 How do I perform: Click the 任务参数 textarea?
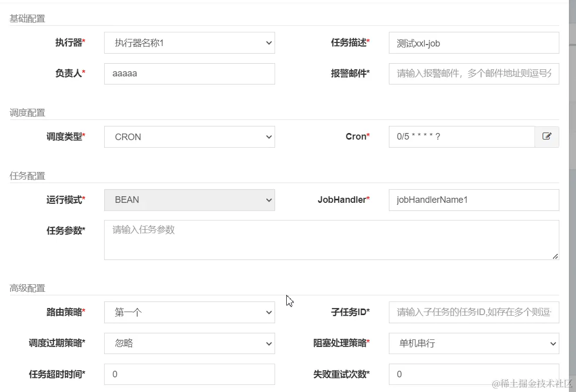pos(332,240)
